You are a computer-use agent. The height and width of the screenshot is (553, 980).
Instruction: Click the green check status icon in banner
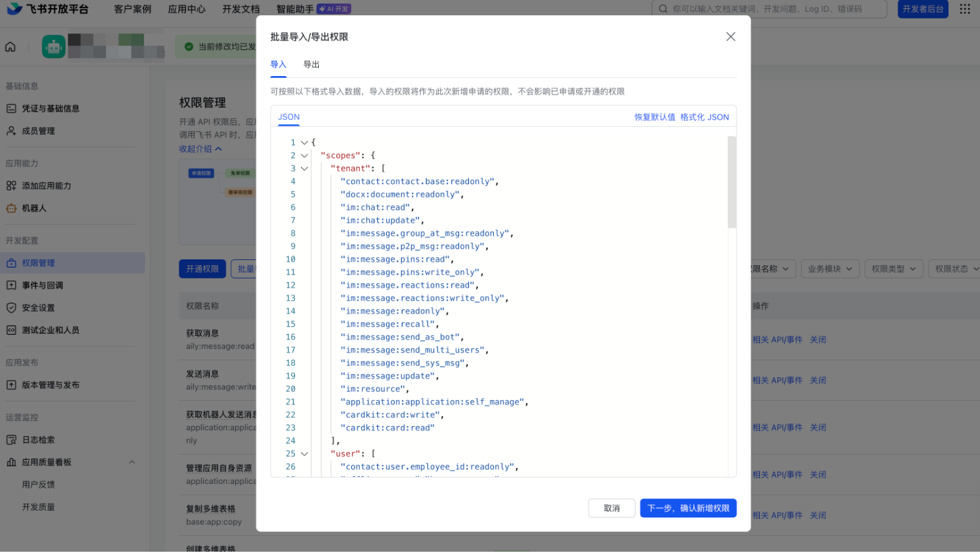(189, 46)
